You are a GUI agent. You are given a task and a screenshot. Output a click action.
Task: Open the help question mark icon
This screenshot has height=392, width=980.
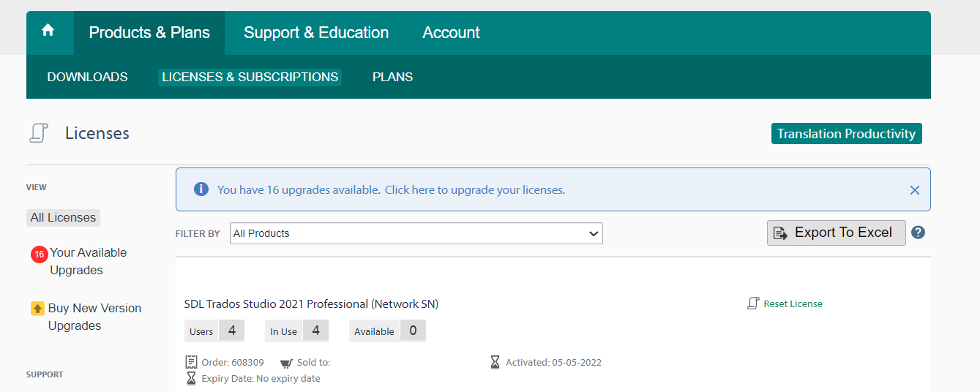[x=919, y=233]
